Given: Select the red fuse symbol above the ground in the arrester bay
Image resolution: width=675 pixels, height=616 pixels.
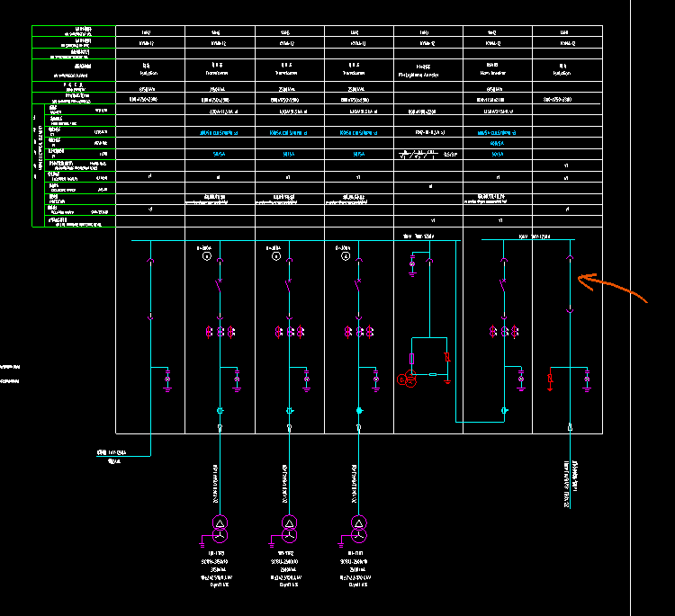Looking at the screenshot, I should click(447, 357).
